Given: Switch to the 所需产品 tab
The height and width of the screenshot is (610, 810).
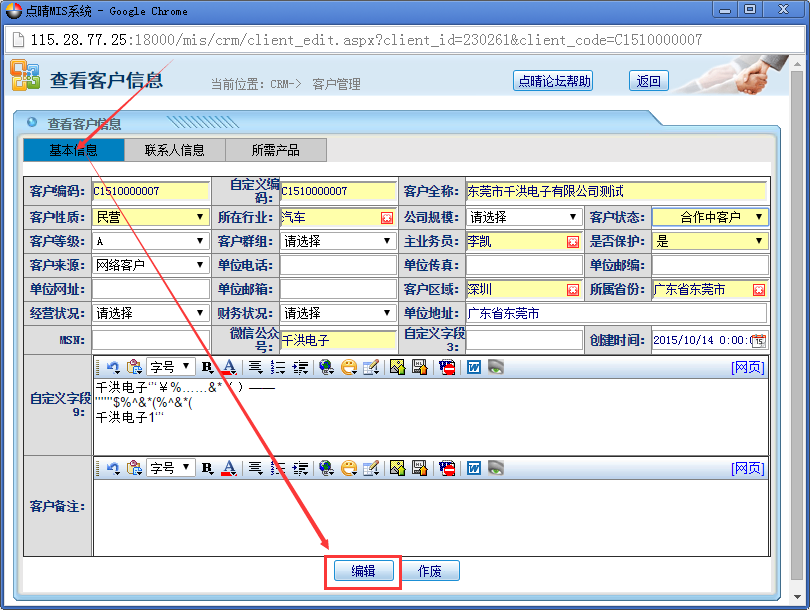Looking at the screenshot, I should [x=276, y=150].
